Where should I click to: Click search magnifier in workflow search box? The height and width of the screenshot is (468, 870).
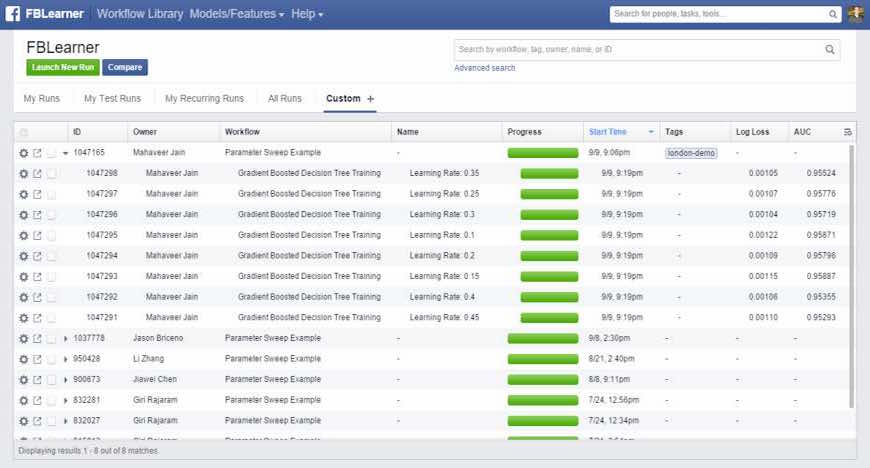829,49
